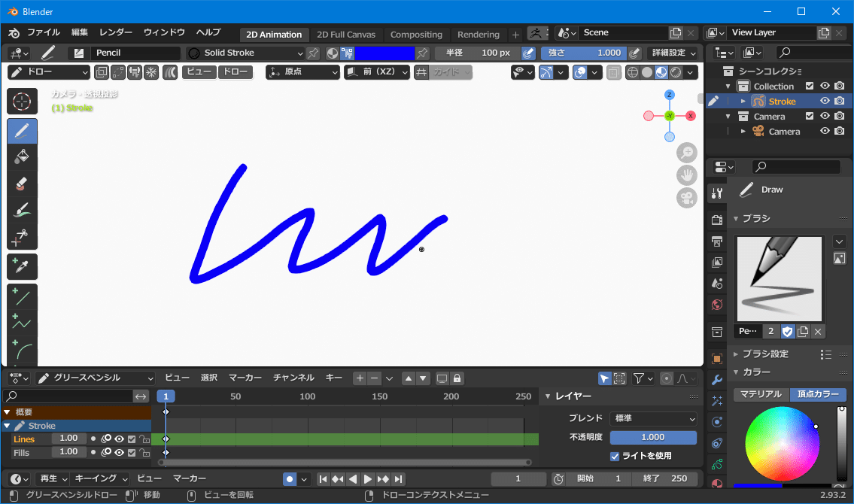Open the 原点 stroke placement dropdown
The image size is (854, 504).
click(302, 72)
